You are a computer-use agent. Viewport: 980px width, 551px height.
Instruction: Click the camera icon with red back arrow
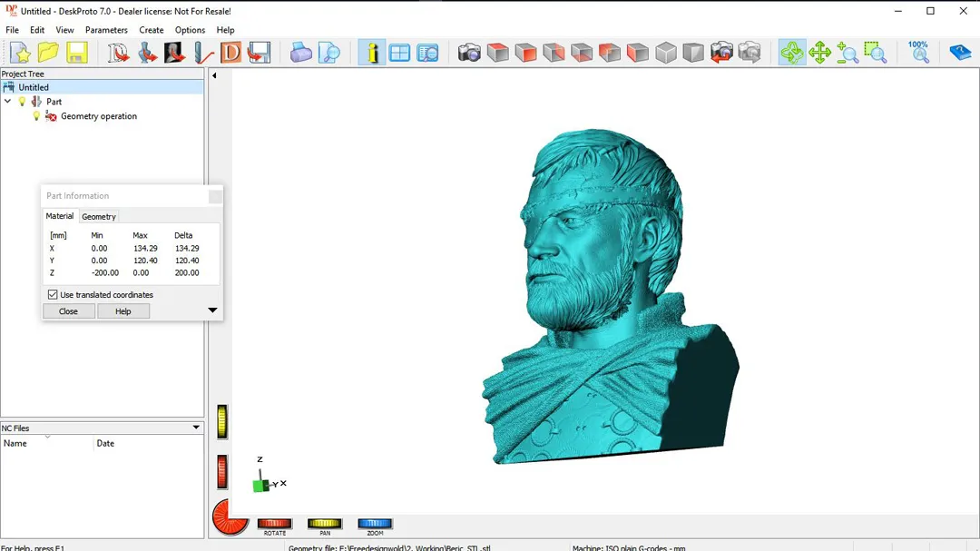pyautogui.click(x=721, y=53)
